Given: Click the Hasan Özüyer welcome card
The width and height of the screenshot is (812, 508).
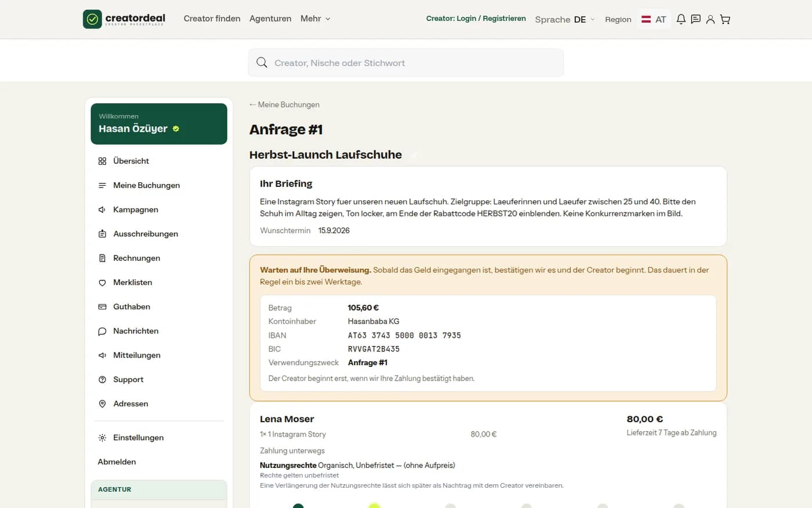Looking at the screenshot, I should (x=159, y=124).
